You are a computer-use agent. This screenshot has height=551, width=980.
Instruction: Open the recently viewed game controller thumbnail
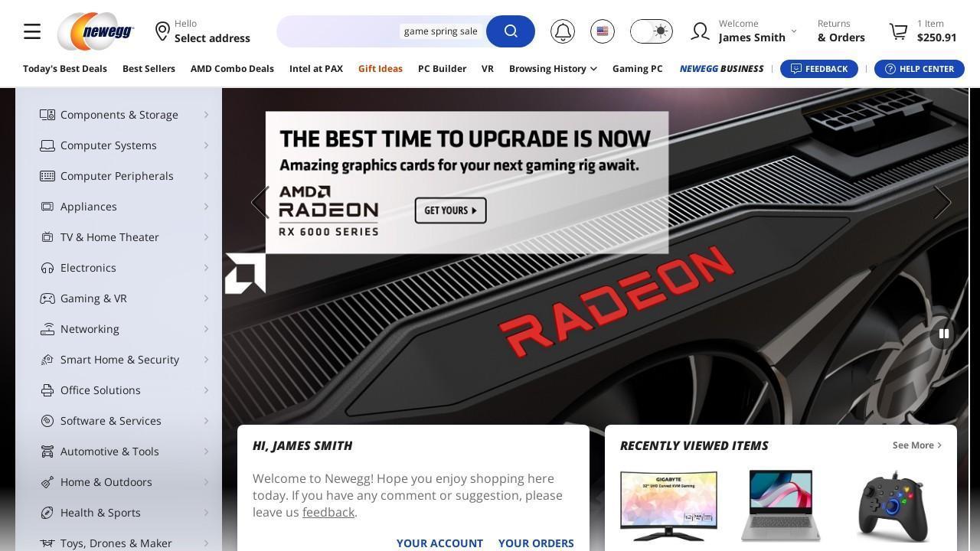(x=893, y=506)
